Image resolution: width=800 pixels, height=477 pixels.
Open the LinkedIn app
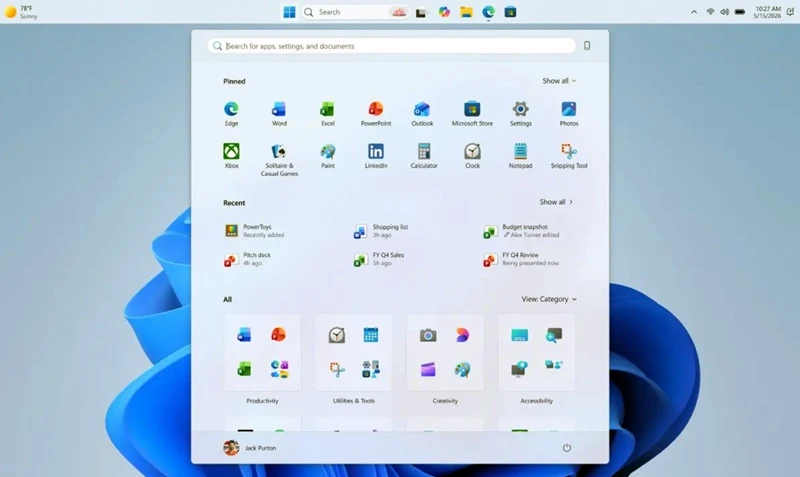[376, 156]
